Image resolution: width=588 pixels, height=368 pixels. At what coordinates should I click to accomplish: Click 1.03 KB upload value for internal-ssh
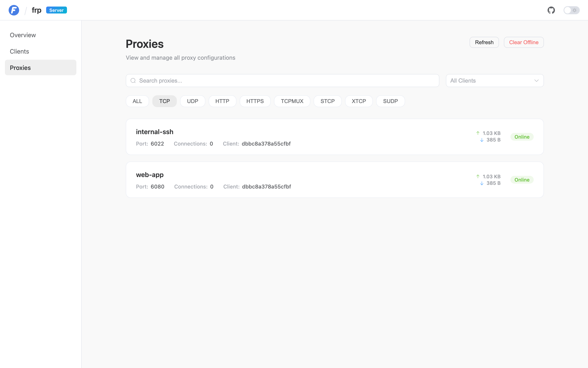tap(491, 133)
